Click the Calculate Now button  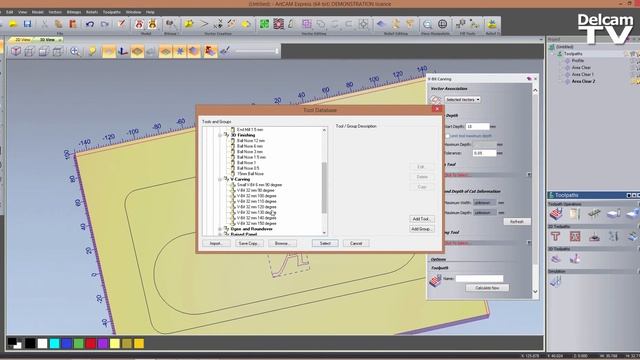pos(487,288)
